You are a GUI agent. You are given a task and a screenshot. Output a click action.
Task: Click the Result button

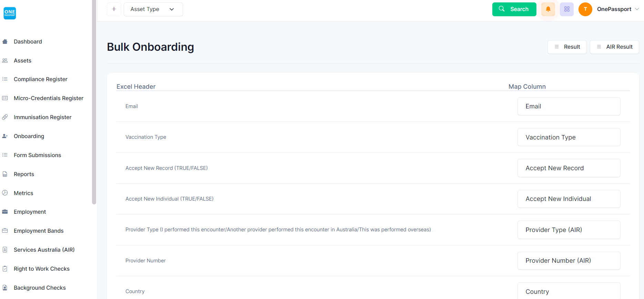[x=567, y=47]
